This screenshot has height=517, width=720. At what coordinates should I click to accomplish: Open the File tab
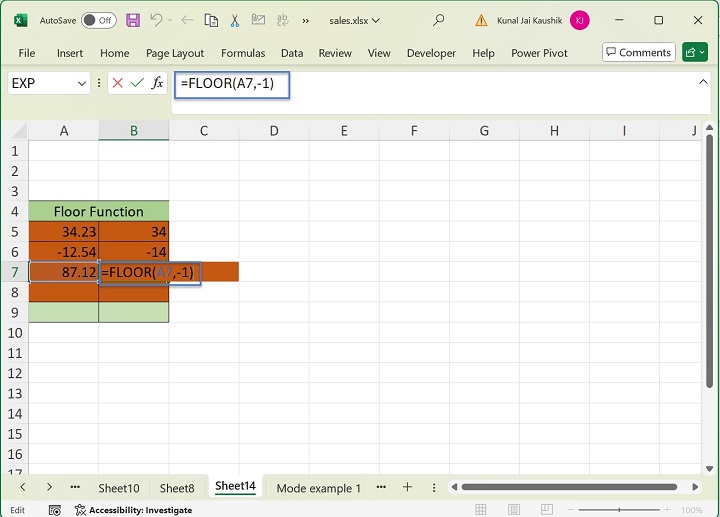click(27, 53)
